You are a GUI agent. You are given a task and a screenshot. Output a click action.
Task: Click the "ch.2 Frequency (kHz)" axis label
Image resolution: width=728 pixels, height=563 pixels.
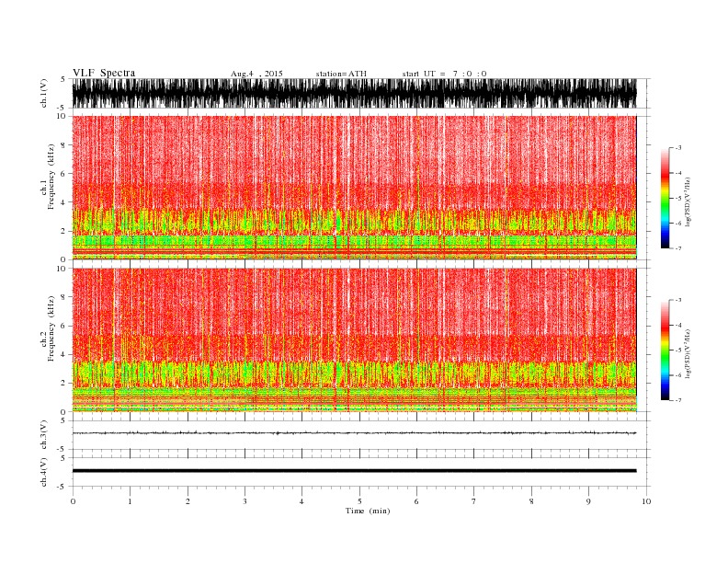tap(48, 328)
